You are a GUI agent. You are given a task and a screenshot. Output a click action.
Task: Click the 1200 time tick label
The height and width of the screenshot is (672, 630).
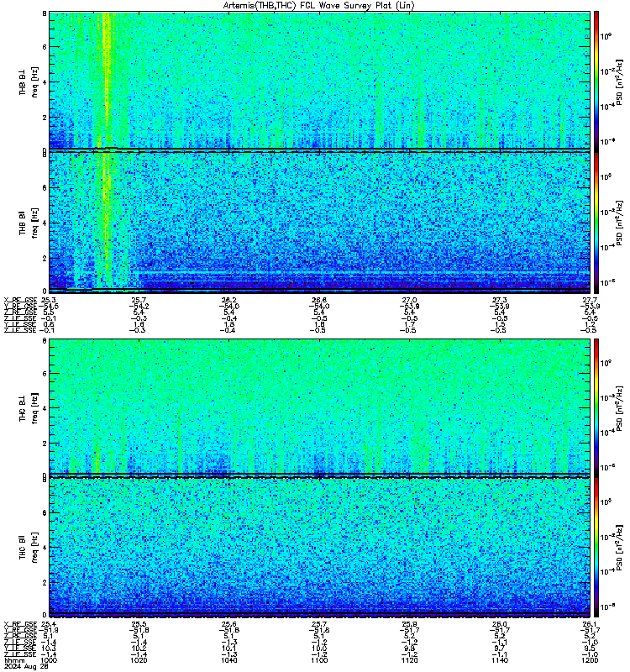click(x=591, y=660)
